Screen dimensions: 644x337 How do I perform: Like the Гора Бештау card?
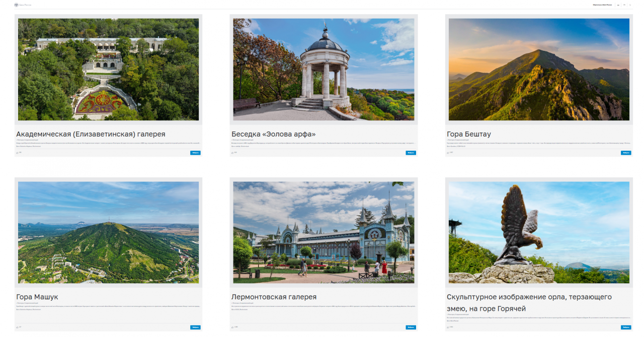pos(448,153)
